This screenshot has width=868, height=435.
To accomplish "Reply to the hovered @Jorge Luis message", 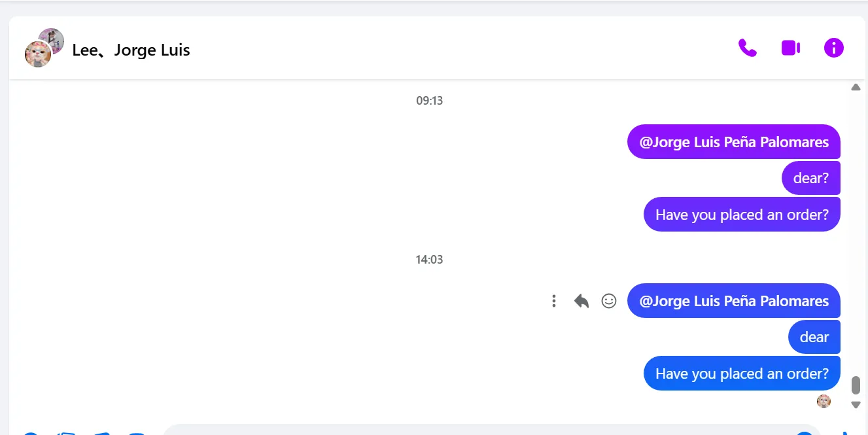I will click(582, 301).
